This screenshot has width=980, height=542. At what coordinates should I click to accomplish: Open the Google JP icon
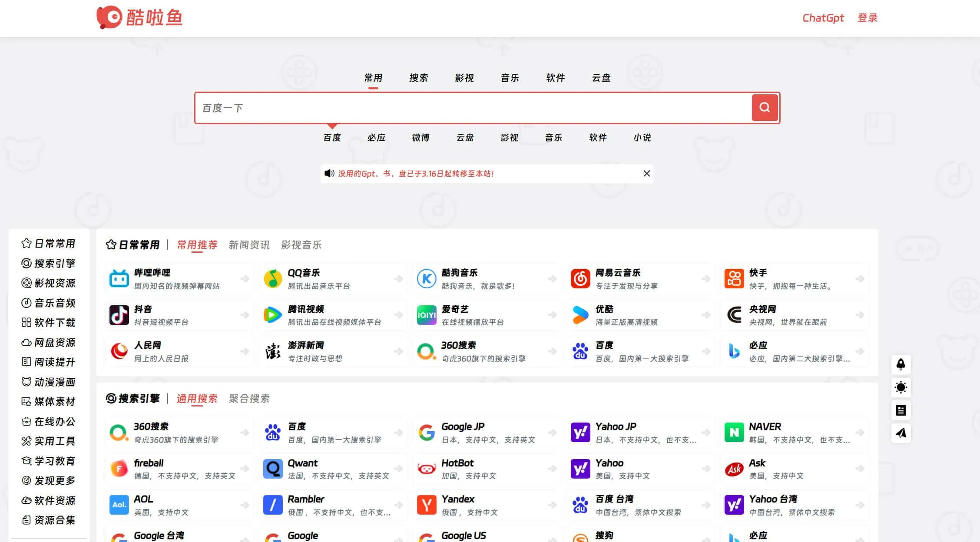[427, 433]
